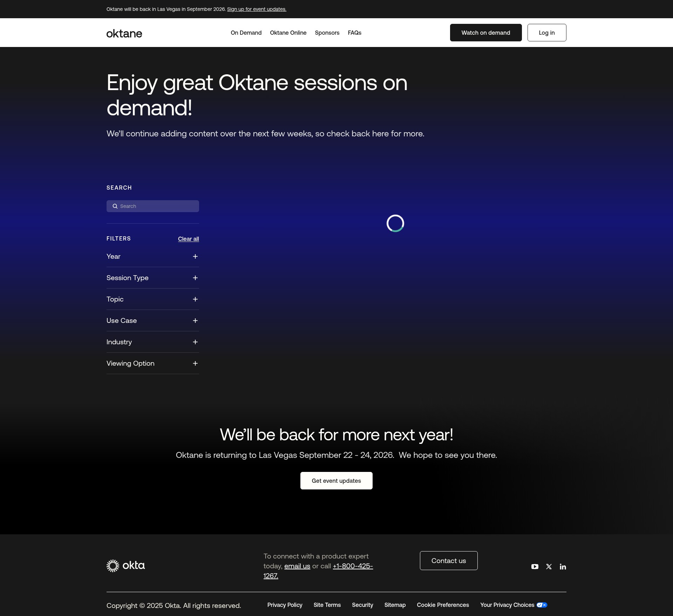Viewport: 673px width, 616px height.
Task: Expand the Topic filter
Action: tap(153, 299)
